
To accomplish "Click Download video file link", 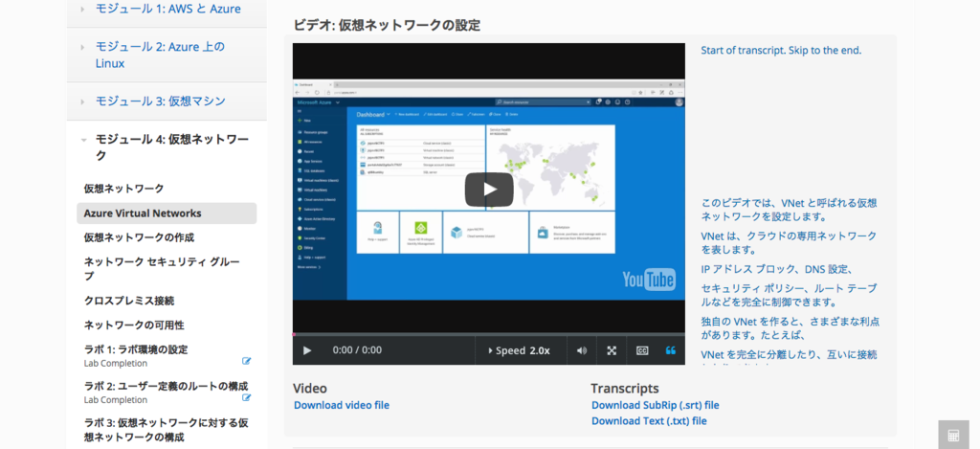I will pos(342,405).
